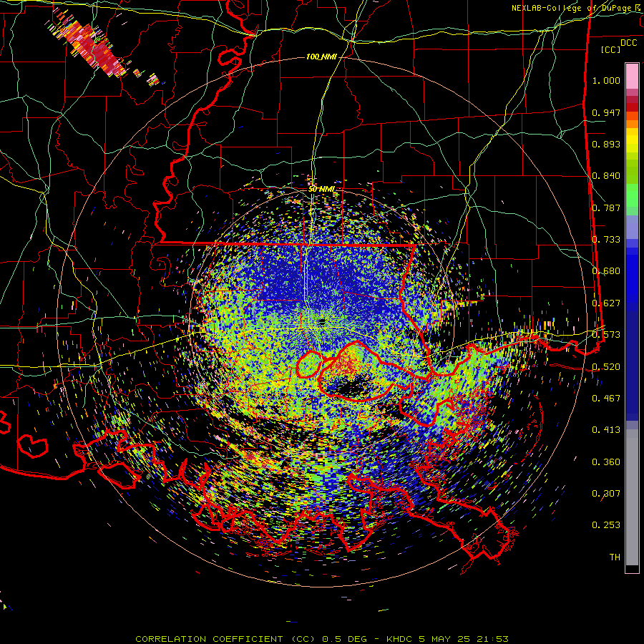Click the pink swatch at top of color bar

(x=632, y=76)
